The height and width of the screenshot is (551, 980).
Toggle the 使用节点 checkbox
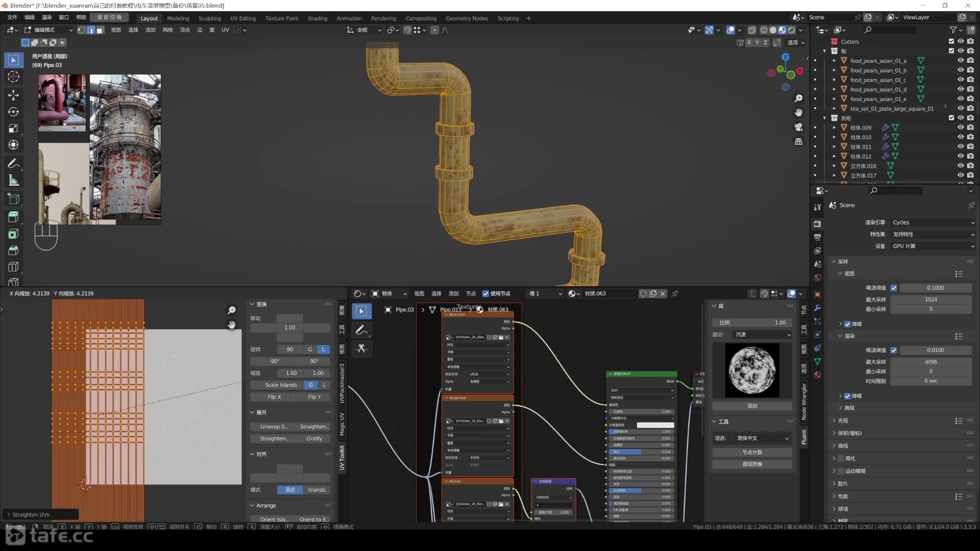coord(485,293)
